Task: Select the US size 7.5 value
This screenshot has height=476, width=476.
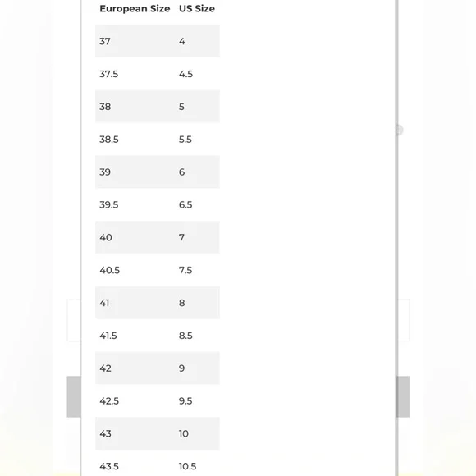Action: [185, 270]
